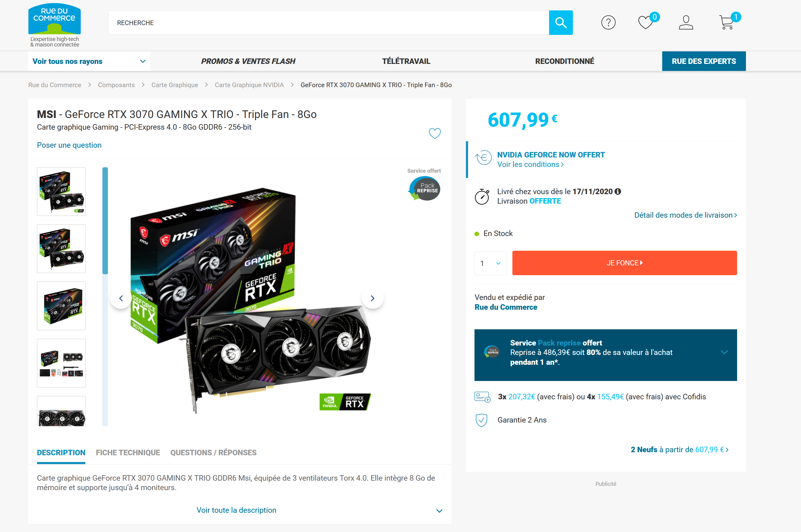This screenshot has height=532, width=801.
Task: Click the Rue du Commerce logo
Action: click(x=55, y=25)
